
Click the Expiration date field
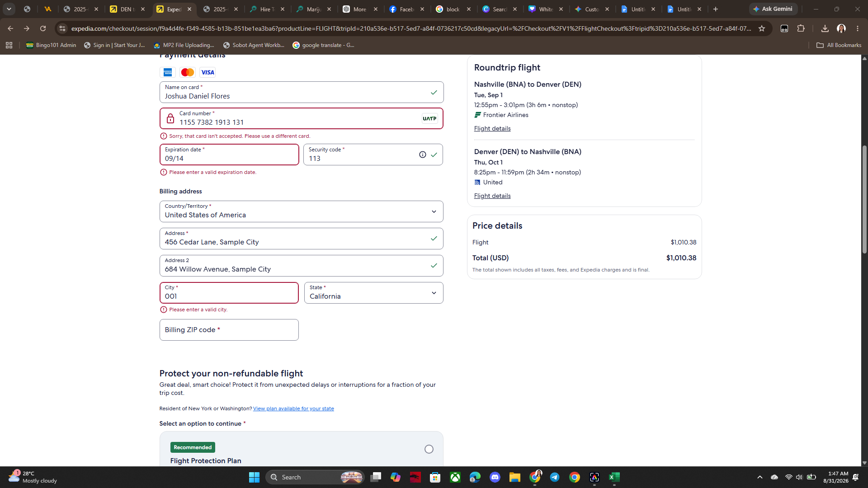pos(229,155)
